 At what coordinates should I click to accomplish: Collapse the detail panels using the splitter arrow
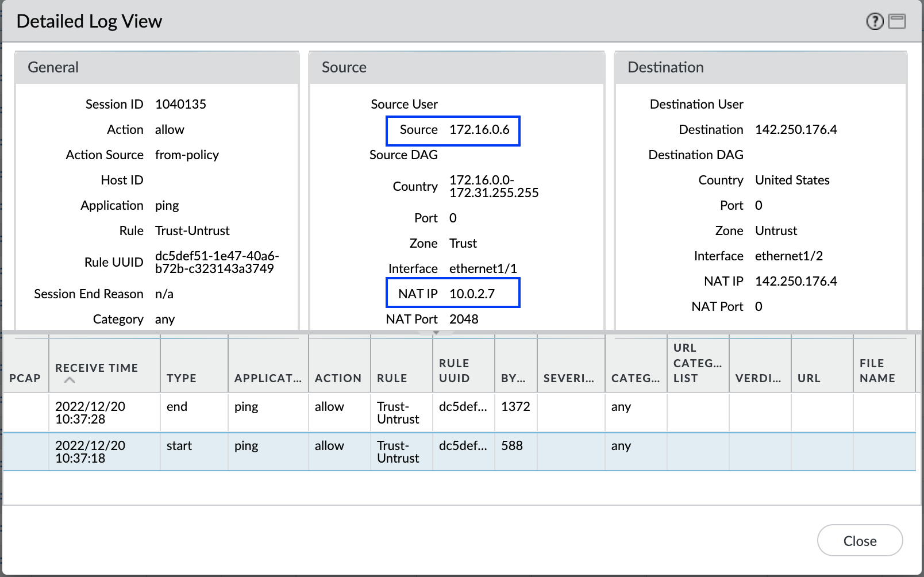[436, 333]
